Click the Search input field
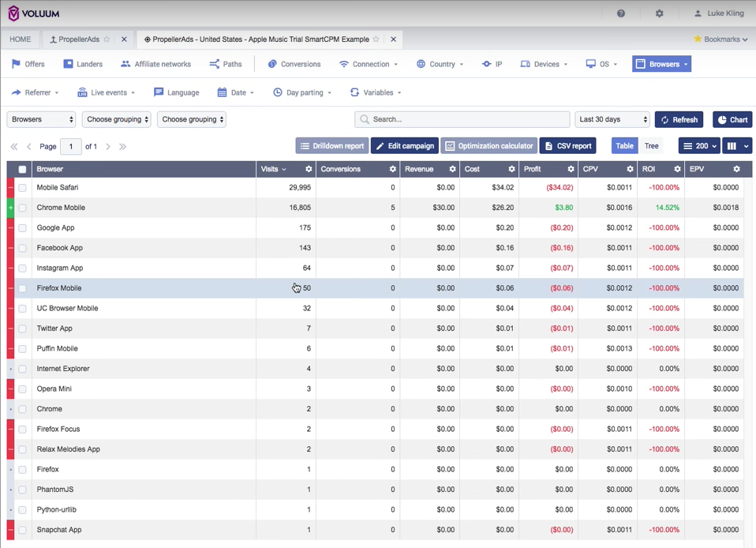This screenshot has height=548, width=756. pyautogui.click(x=462, y=119)
